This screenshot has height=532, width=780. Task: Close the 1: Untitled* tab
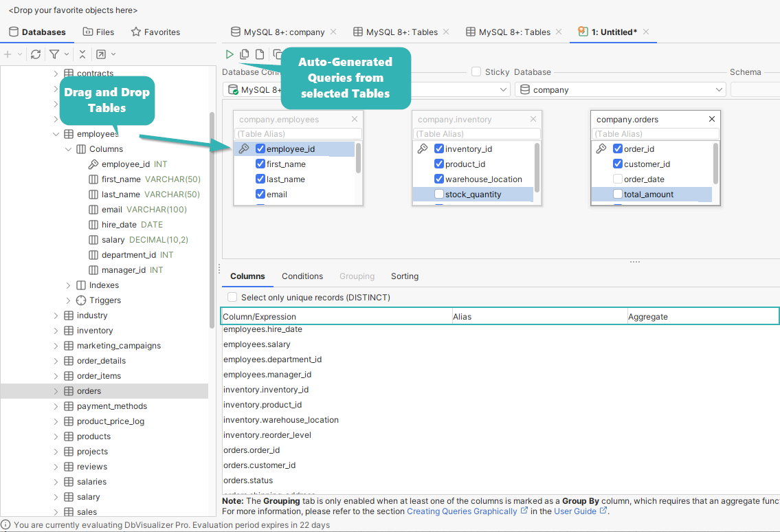pos(646,32)
